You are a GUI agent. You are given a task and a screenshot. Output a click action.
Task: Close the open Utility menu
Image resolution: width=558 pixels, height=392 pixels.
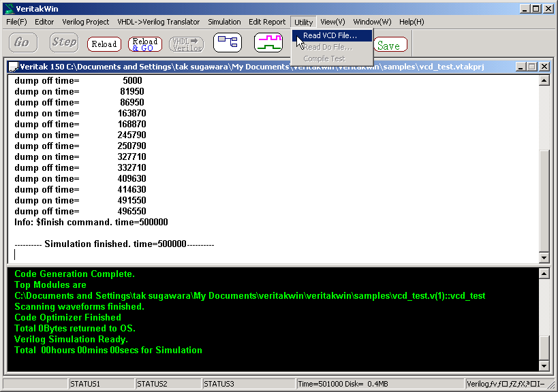click(x=304, y=22)
